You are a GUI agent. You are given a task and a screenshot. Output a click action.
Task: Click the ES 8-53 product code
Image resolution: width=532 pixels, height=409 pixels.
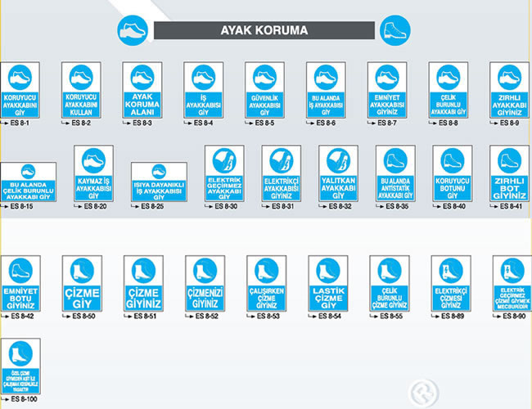268,316
